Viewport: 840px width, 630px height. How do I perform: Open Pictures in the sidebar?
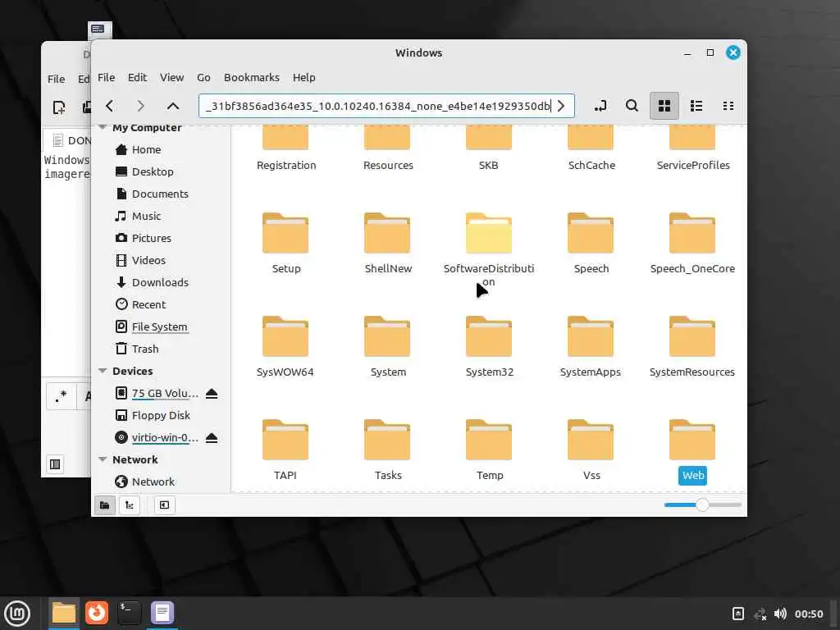click(152, 238)
